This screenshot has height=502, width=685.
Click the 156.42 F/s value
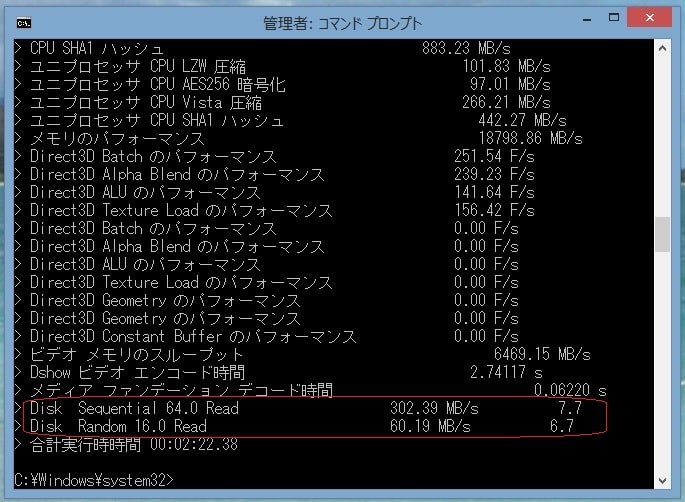pos(494,210)
